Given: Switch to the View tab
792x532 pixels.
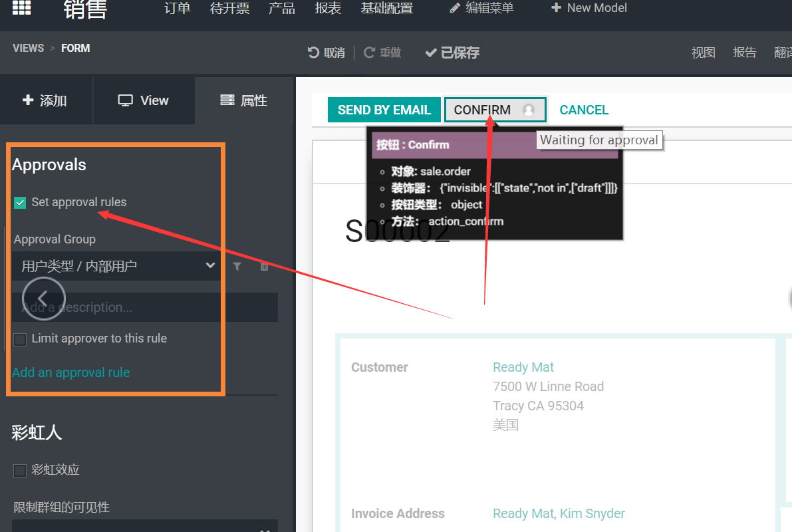Looking at the screenshot, I should pos(144,100).
